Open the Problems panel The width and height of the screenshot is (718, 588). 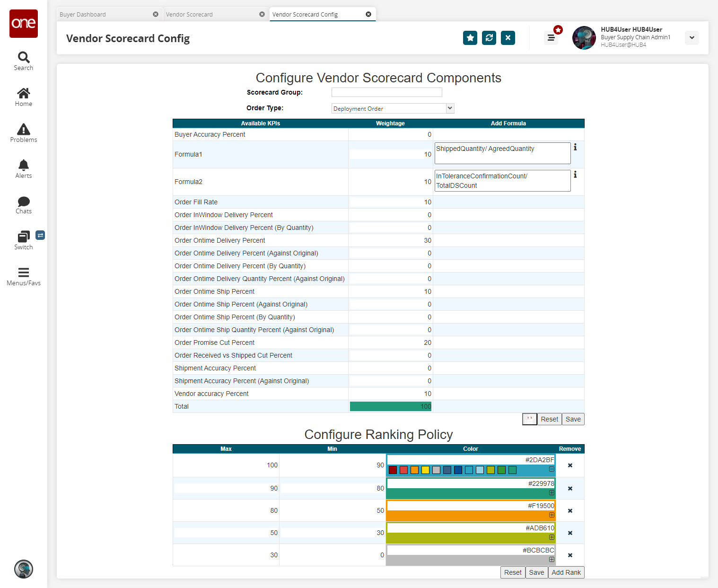click(24, 133)
